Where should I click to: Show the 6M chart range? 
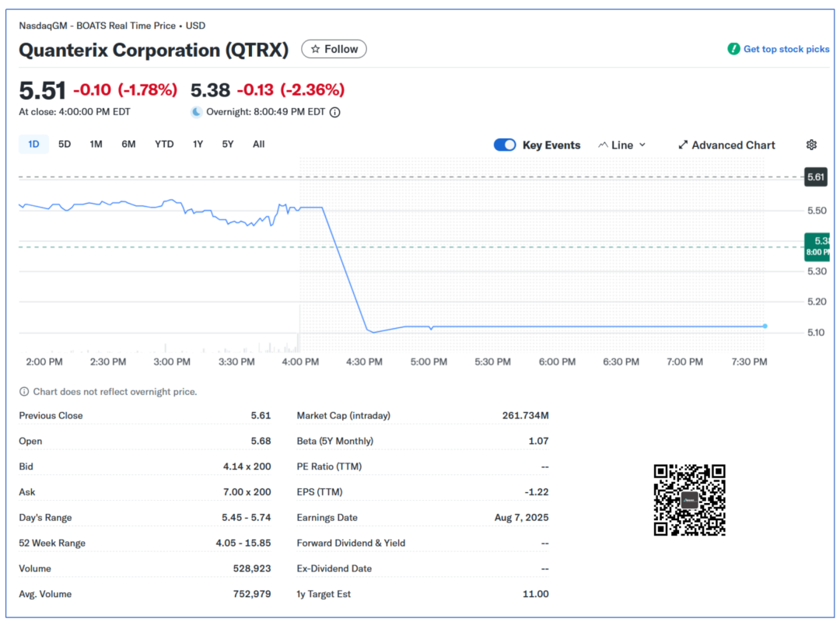point(128,144)
